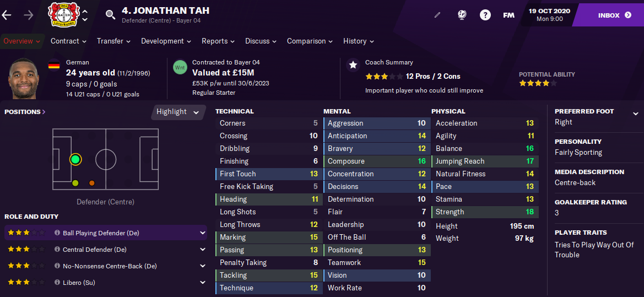The width and height of the screenshot is (644, 297).
Task: Open the Development menu
Action: click(x=166, y=41)
